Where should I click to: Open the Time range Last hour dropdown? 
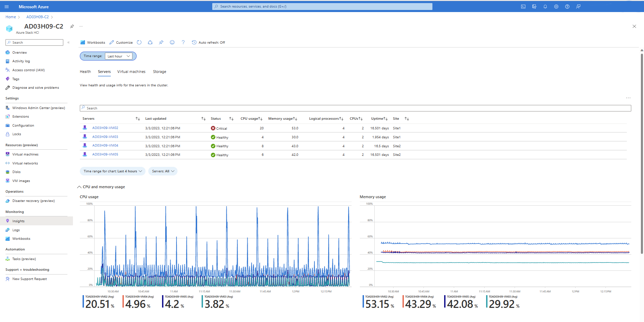pos(119,56)
